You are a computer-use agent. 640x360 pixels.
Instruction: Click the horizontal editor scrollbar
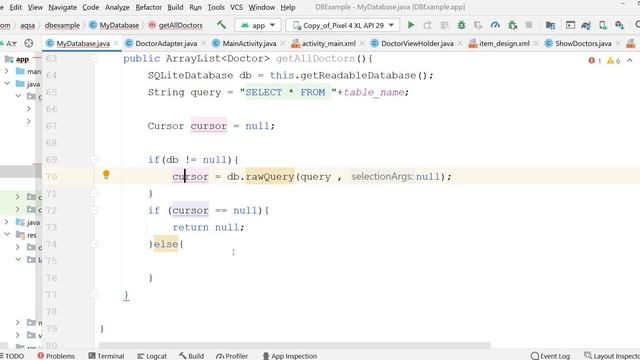(295, 345)
